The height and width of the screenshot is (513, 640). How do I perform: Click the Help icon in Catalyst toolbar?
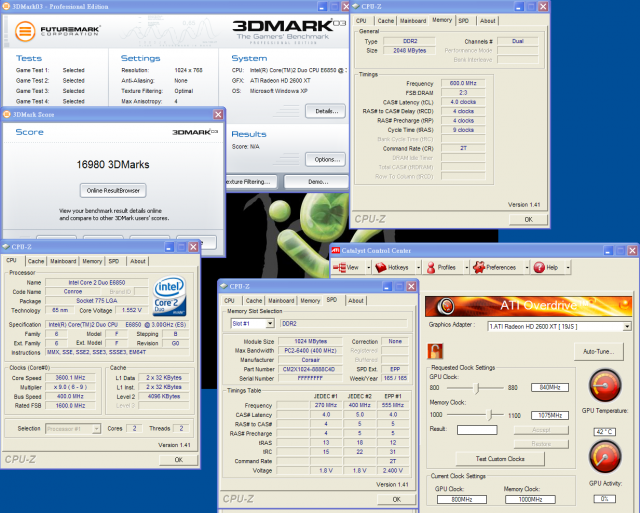pos(539,267)
